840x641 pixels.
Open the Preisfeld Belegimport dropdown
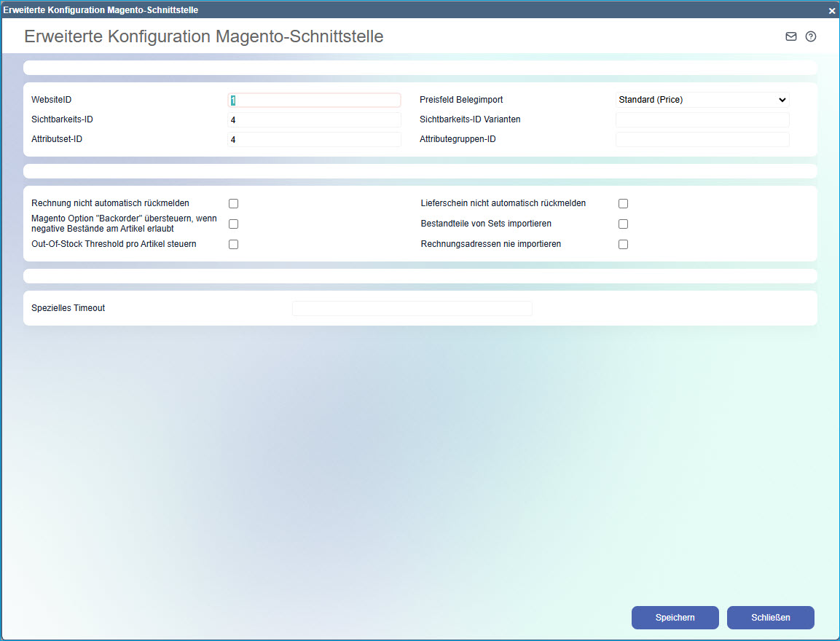[702, 100]
